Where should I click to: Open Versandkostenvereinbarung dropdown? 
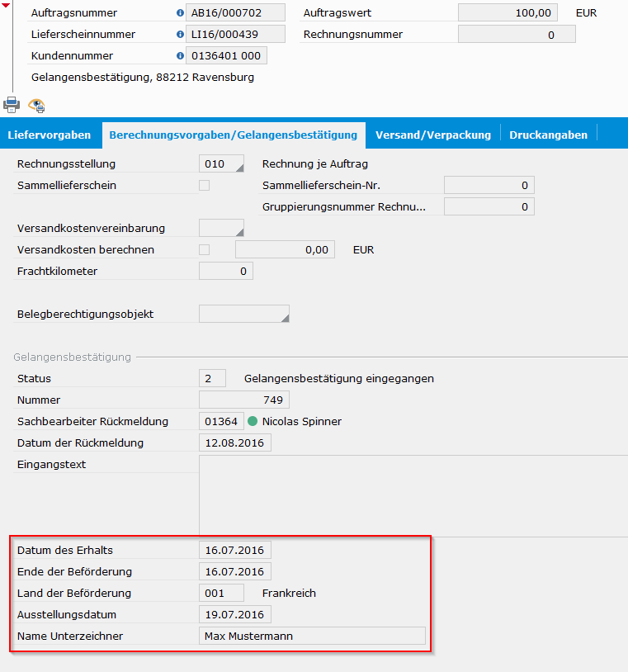(x=221, y=228)
